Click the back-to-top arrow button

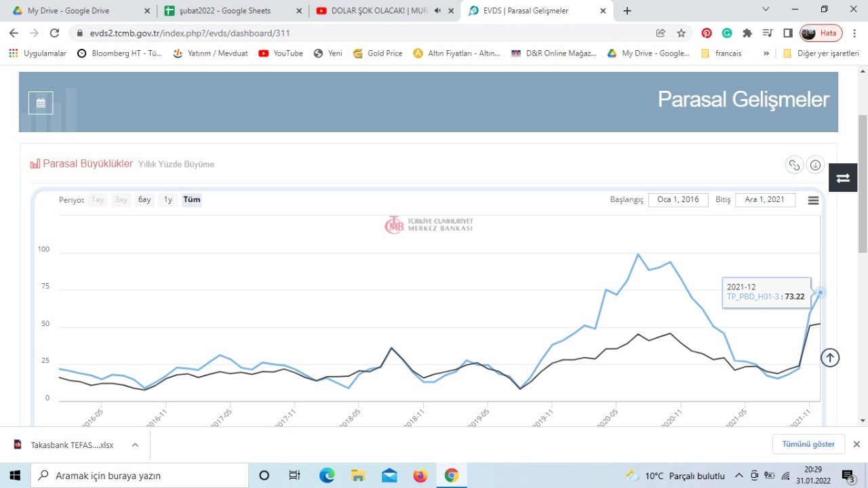[x=830, y=358]
